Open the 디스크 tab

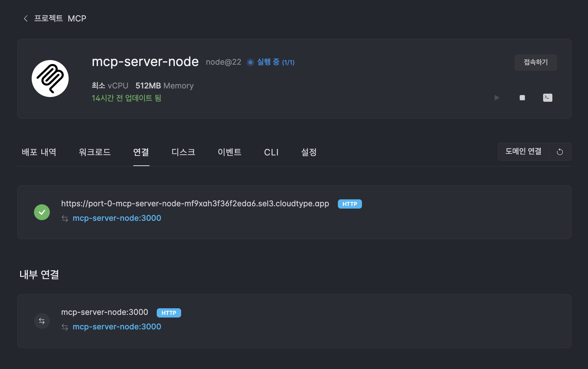[183, 152]
